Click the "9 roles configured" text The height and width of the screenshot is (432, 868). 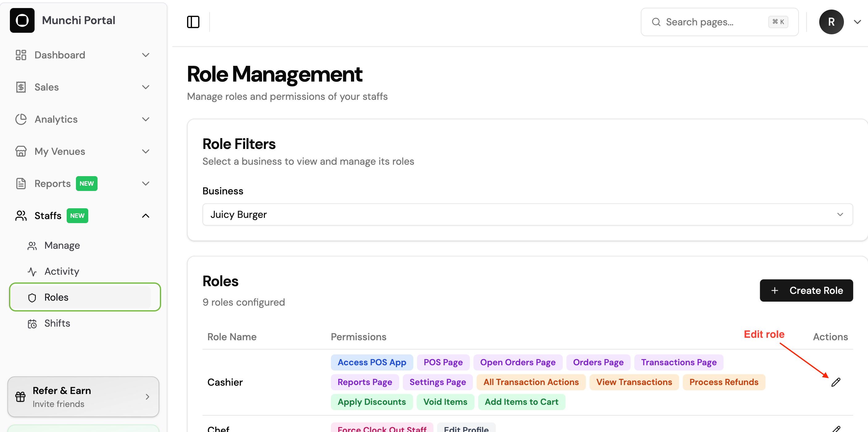coord(244,302)
